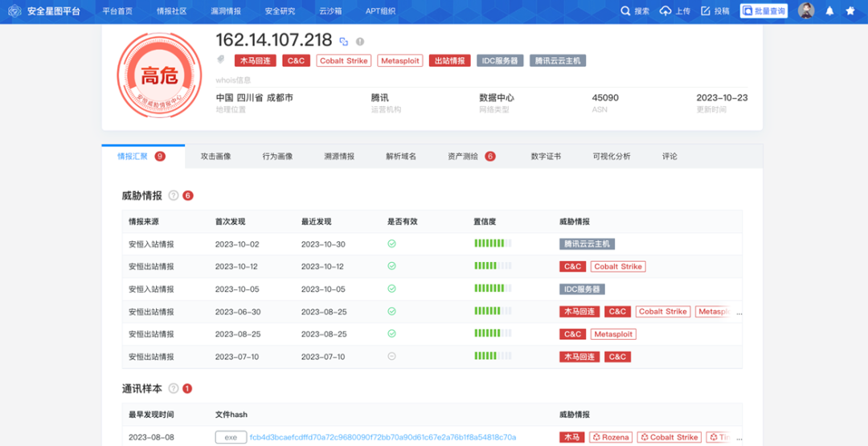Click confidence bar for 2023-10-12 row

pyautogui.click(x=492, y=266)
